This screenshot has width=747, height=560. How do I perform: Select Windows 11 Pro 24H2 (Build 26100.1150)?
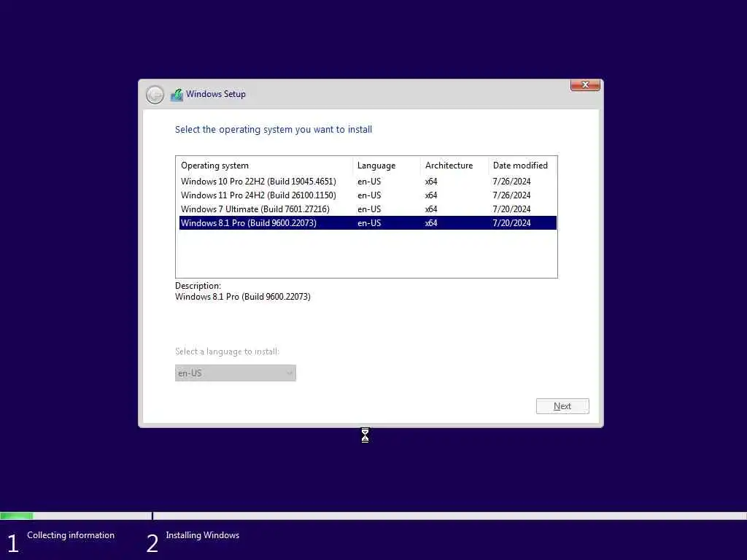(368, 195)
